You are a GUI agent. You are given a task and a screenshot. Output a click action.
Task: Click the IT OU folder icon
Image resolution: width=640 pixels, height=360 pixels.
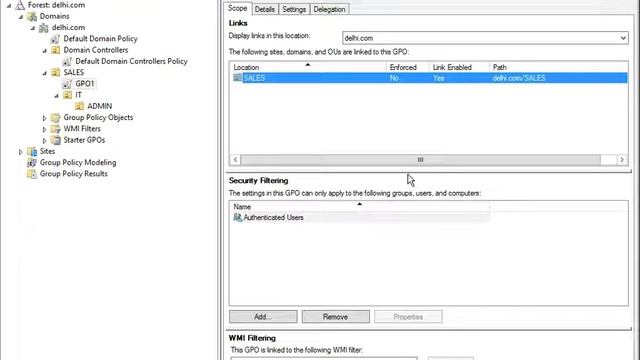coord(68,95)
